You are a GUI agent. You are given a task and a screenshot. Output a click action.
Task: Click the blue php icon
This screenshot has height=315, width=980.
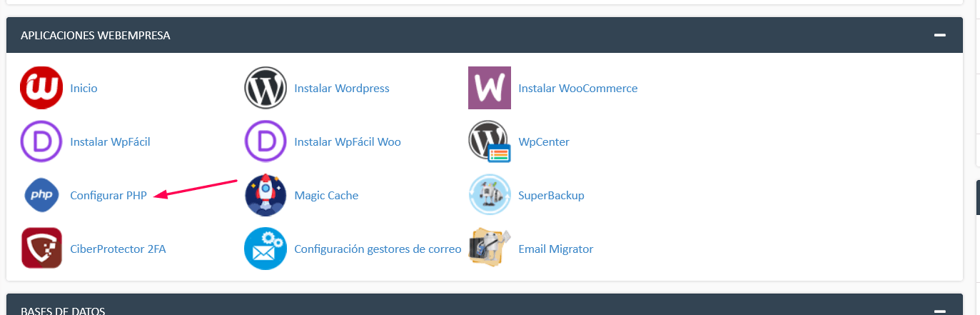41,195
